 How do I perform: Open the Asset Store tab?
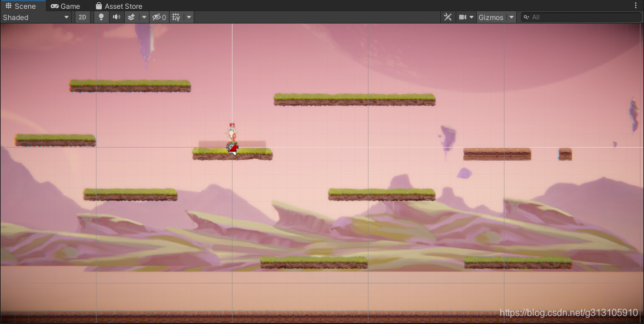119,6
